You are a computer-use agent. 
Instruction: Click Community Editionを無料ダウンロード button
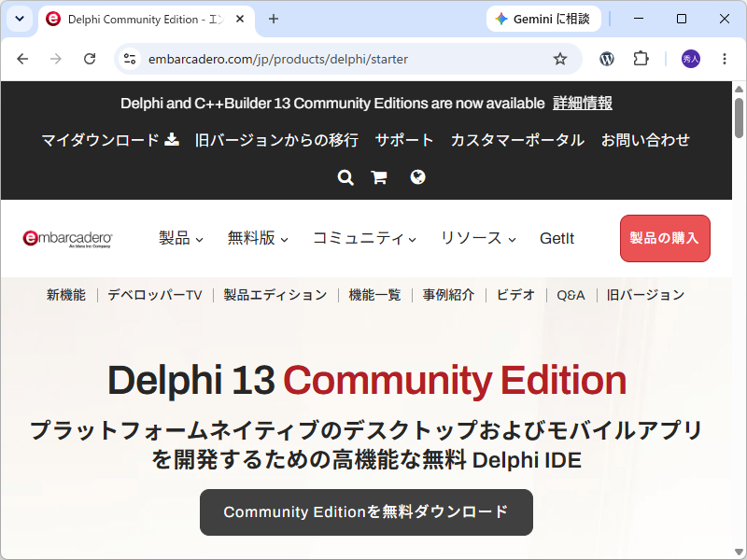coord(366,511)
